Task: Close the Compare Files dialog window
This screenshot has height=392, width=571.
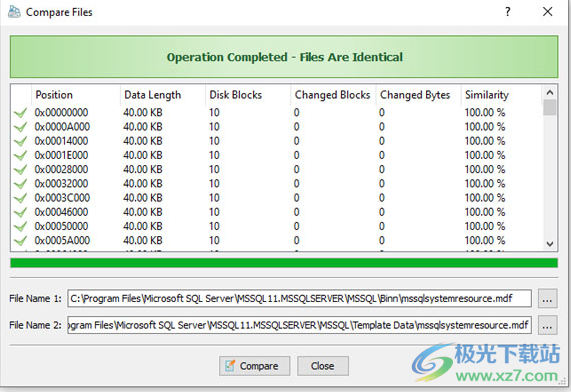Action: point(547,12)
